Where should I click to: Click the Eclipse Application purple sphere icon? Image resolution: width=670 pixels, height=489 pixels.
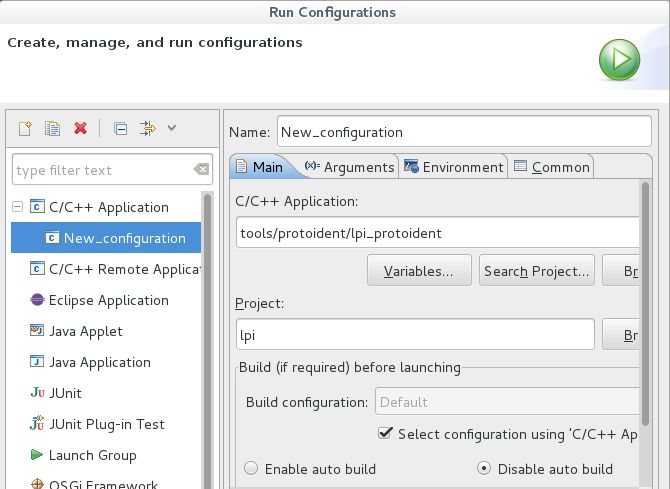(37, 300)
